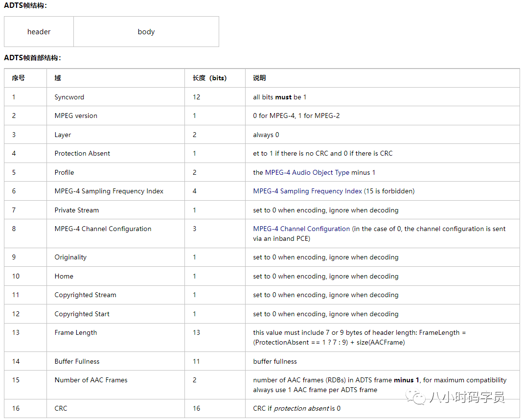Select sequence number 14 in Buffer Fullness row
The image size is (522, 420).
coord(16,361)
